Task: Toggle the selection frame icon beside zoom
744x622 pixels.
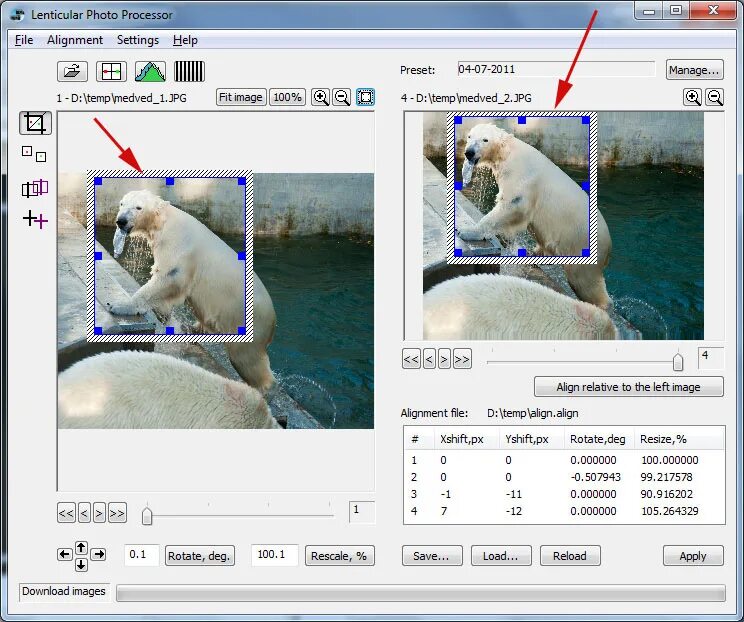Action: (365, 97)
